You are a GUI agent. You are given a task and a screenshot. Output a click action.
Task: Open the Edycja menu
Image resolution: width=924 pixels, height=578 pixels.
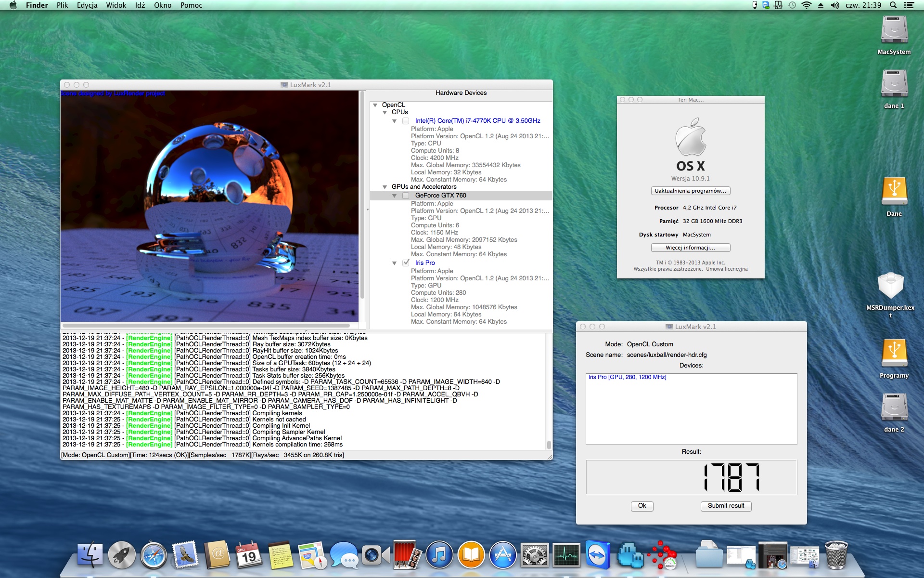(87, 5)
